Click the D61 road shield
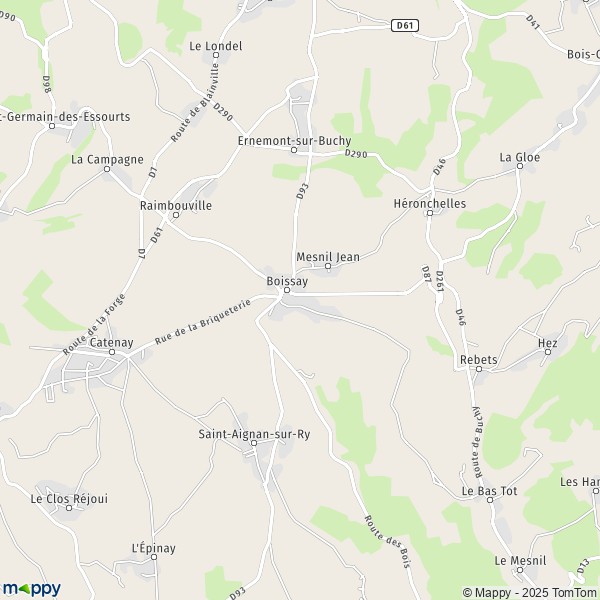Image resolution: width=600 pixels, height=600 pixels. click(405, 26)
